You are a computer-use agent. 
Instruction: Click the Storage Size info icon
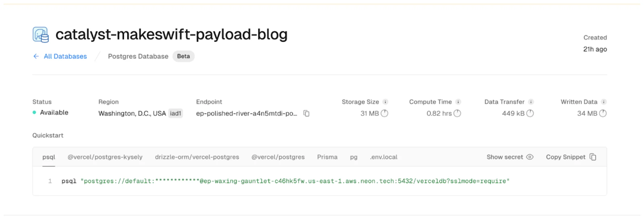pyautogui.click(x=385, y=102)
